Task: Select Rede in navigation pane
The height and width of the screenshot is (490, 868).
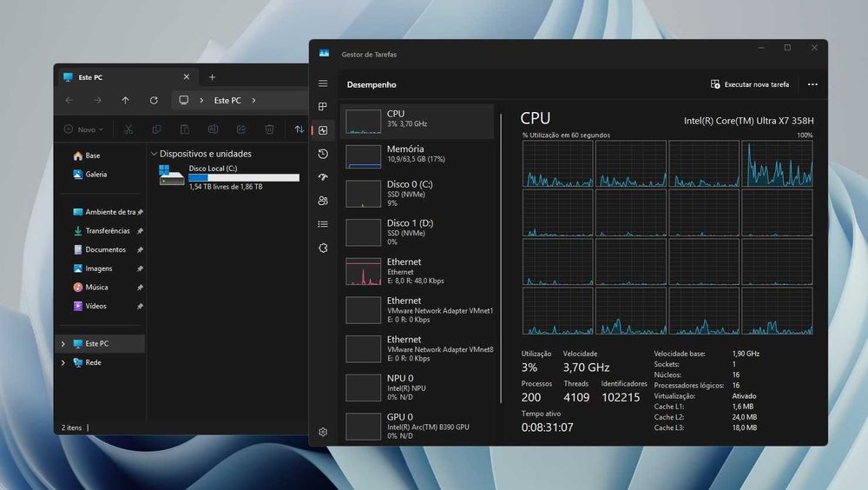Action: click(x=88, y=362)
